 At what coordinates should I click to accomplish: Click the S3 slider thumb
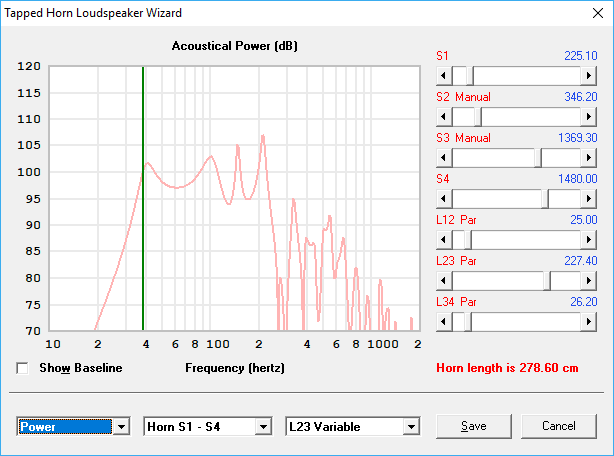[538, 158]
